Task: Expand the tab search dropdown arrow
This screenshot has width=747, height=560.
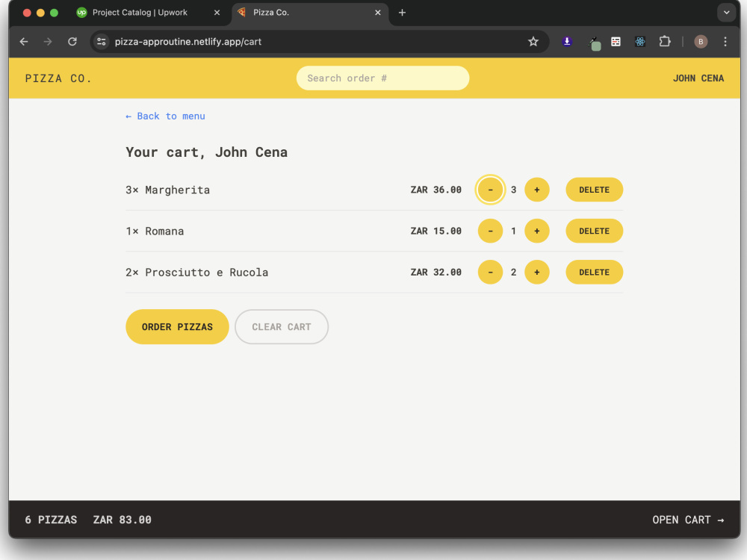Action: click(727, 13)
